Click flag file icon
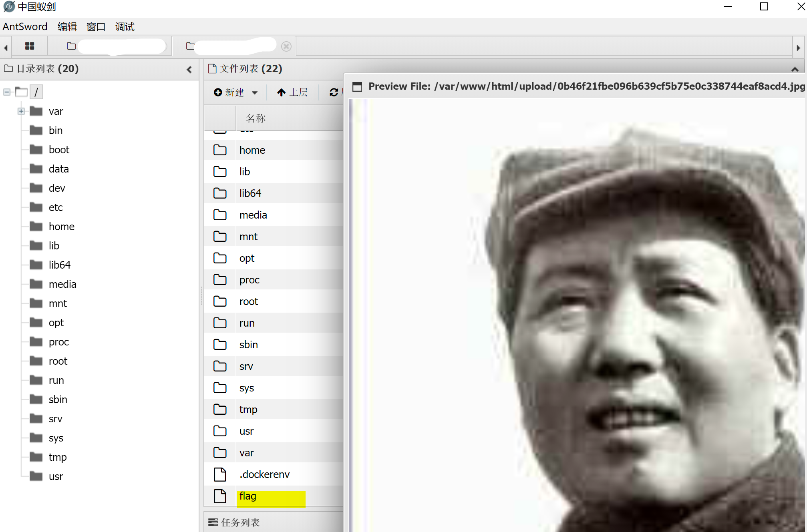Image resolution: width=807 pixels, height=532 pixels. tap(220, 496)
